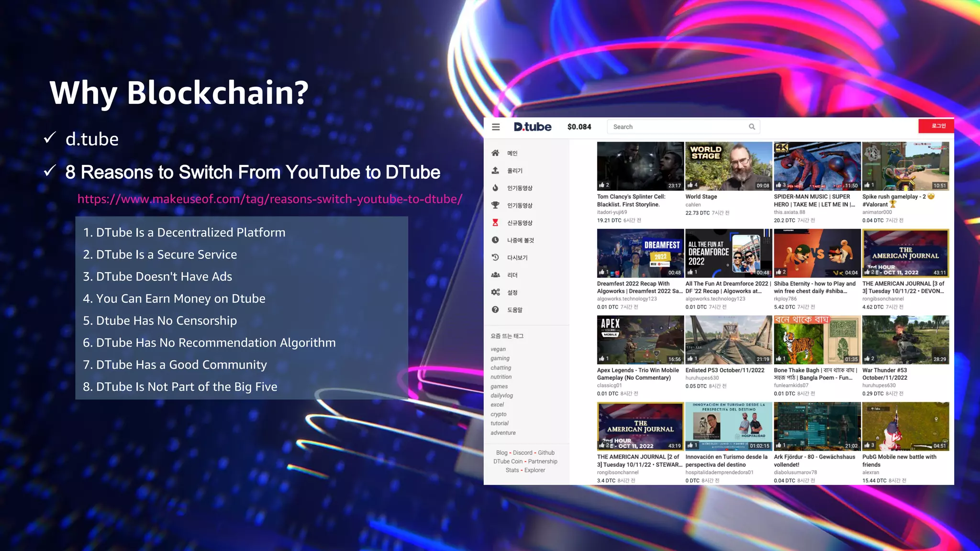Click the channel name animator000
Image resolution: width=980 pixels, height=551 pixels.
click(877, 212)
